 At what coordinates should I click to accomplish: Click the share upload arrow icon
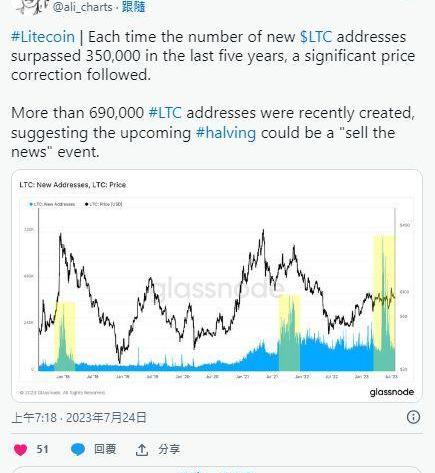point(142,450)
